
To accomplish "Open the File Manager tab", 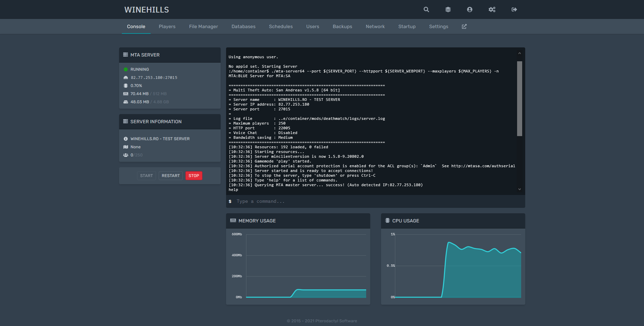I will (203, 26).
